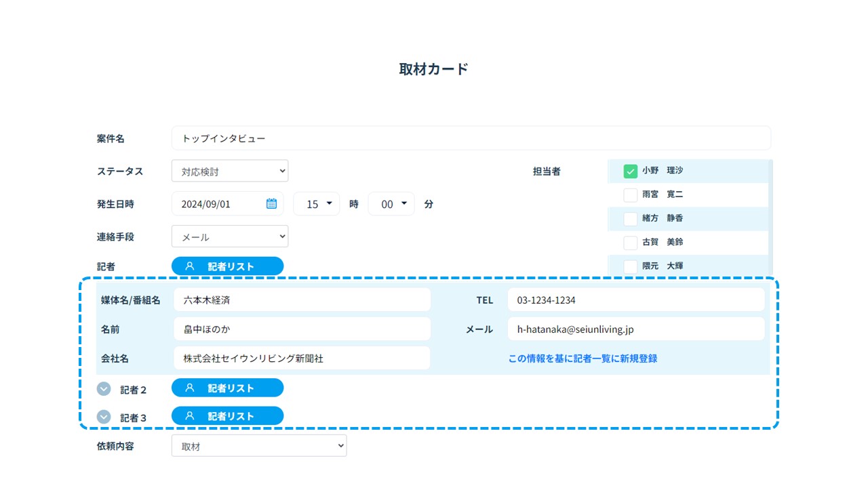Enable the 隈元 大輝 checkbox
The width and height of the screenshot is (868, 488).
click(x=630, y=266)
